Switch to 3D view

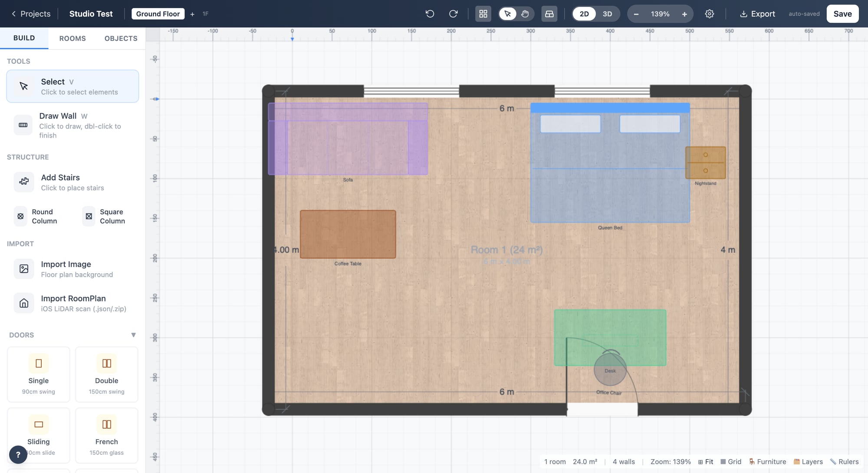[x=607, y=14]
